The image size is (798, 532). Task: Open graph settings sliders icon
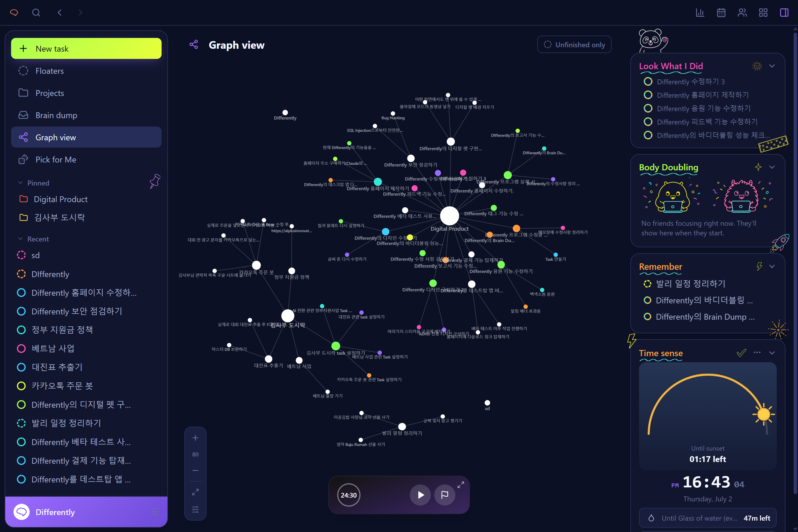tap(195, 509)
